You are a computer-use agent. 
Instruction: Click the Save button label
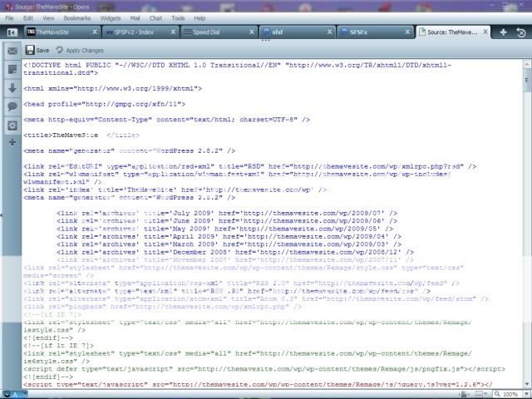click(x=42, y=50)
